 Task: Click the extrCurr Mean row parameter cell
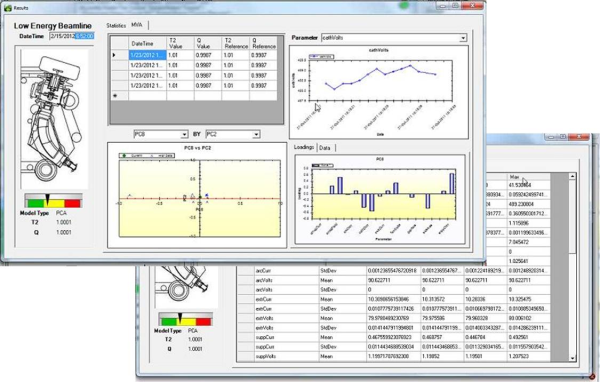pos(287,299)
